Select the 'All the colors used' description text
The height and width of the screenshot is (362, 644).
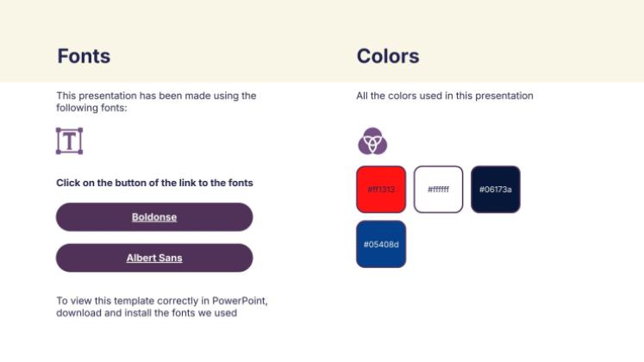(445, 96)
